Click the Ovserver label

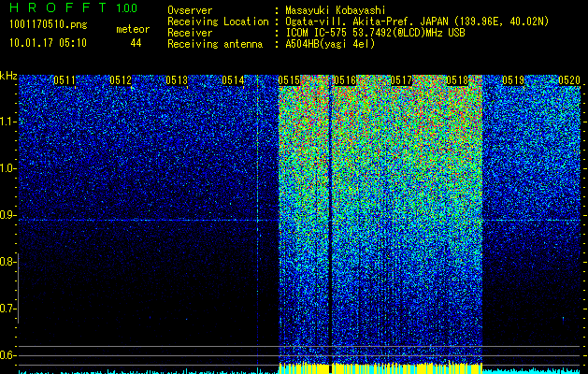click(190, 10)
